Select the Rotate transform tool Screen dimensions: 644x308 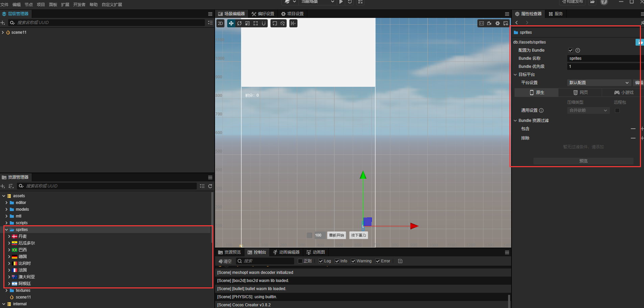click(239, 23)
